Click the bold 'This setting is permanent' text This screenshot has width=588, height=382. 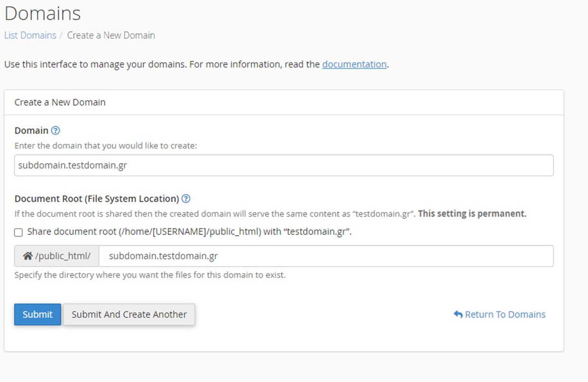coord(472,214)
